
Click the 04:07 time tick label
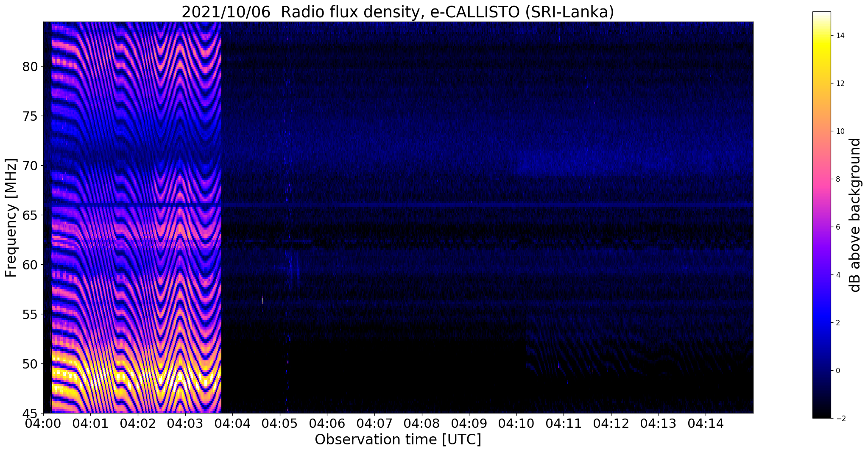[374, 423]
